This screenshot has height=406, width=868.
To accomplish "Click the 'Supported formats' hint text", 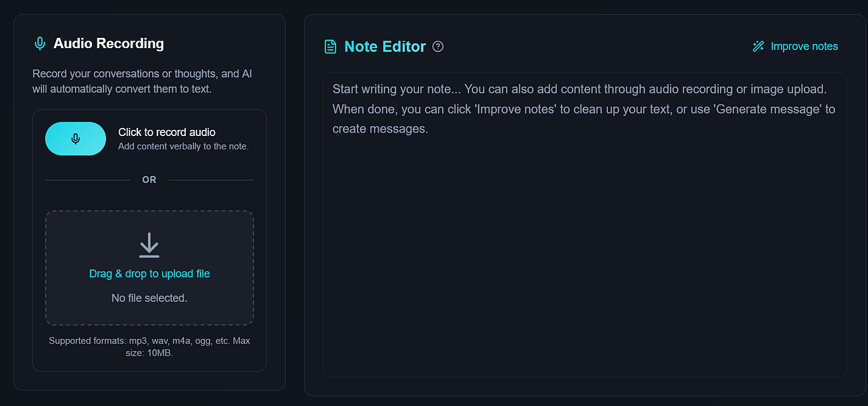I will [x=149, y=346].
